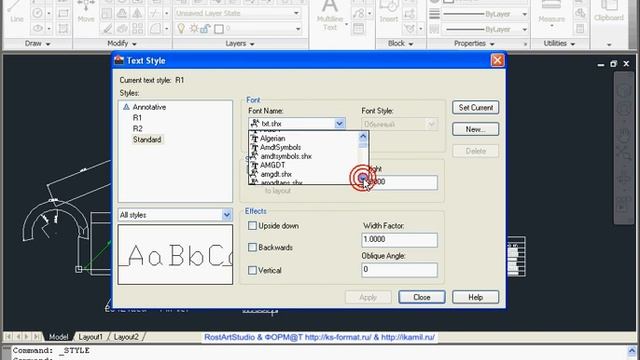Click the square tool icon right of the Ellipse tool
This screenshot has height=360, width=640.
pyautogui.click(x=63, y=29)
